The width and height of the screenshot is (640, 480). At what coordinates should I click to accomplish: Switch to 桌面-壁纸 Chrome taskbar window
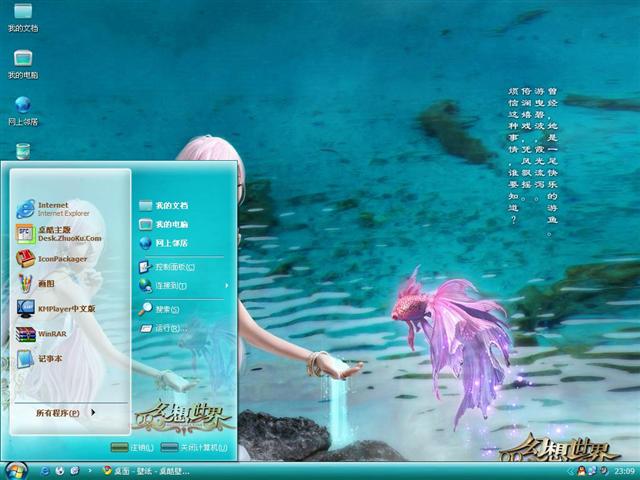(x=146, y=471)
